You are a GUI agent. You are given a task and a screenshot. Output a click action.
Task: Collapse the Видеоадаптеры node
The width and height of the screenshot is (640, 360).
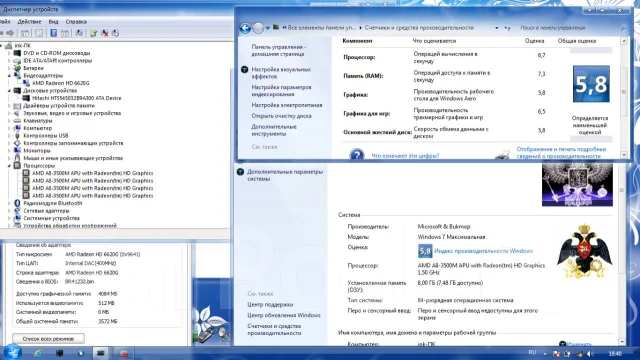coord(9,76)
